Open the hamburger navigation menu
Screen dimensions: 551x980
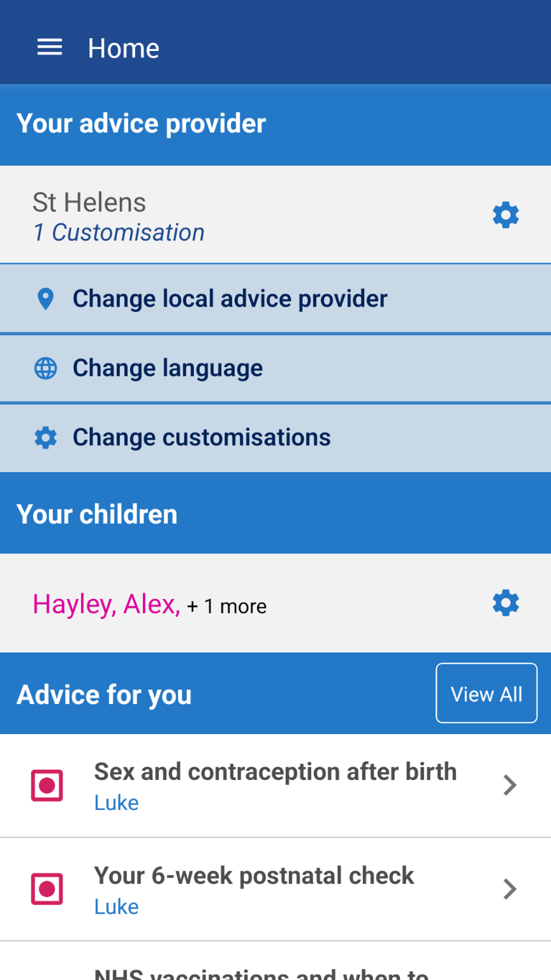(50, 48)
